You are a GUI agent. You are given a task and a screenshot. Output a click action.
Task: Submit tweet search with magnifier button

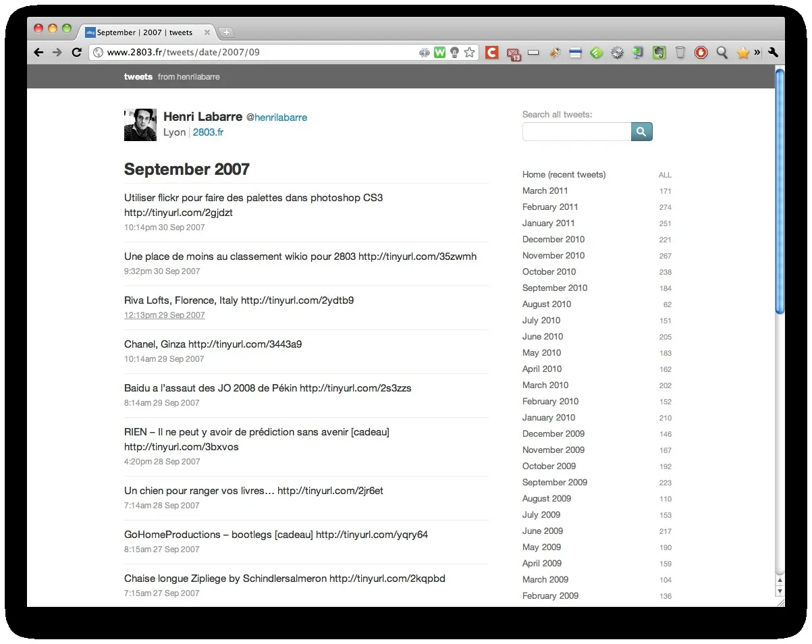pyautogui.click(x=642, y=132)
